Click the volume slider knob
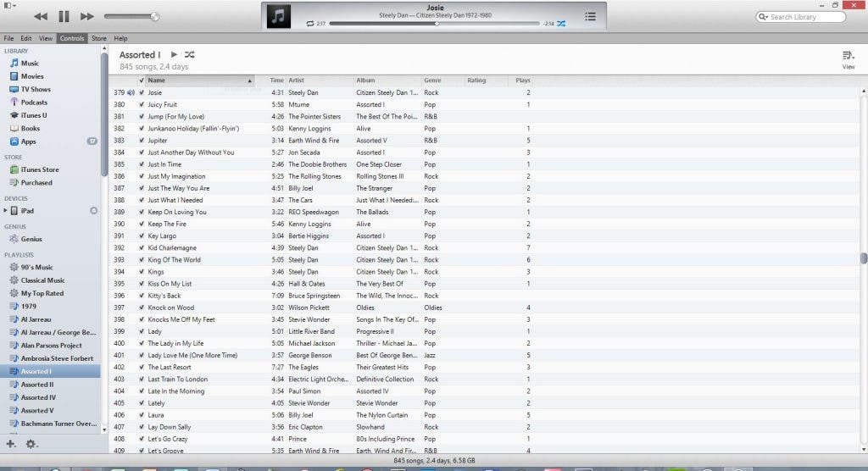The width and height of the screenshot is (868, 471). (x=154, y=16)
